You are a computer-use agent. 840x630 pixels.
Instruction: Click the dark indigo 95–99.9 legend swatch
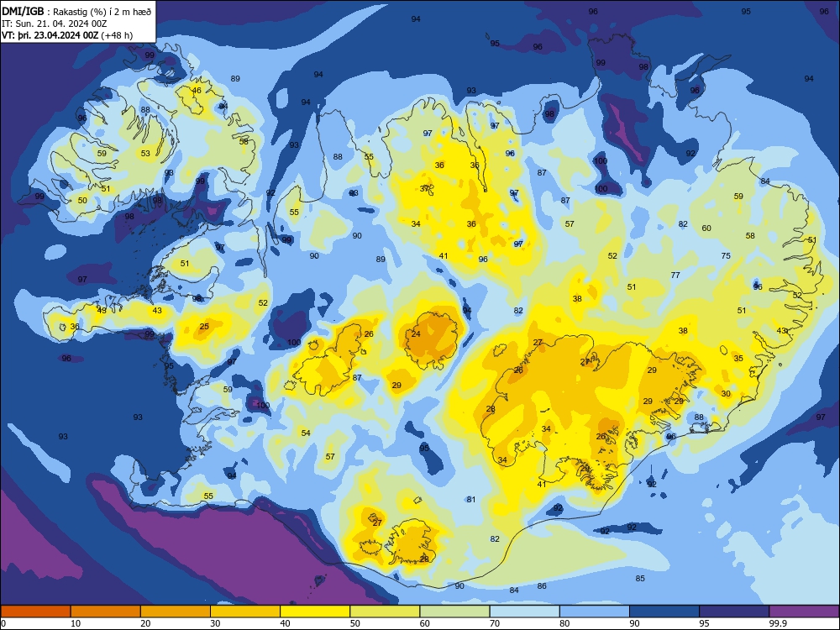pos(734,612)
